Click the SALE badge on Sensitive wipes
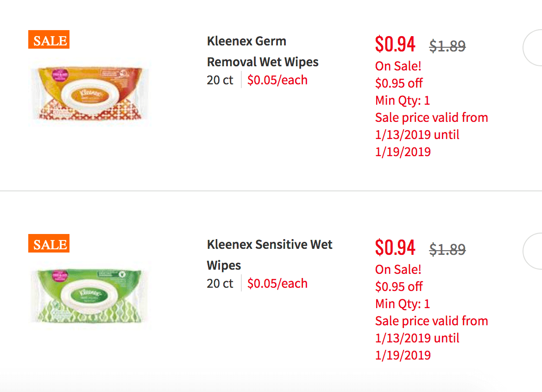542x392 pixels. (49, 243)
